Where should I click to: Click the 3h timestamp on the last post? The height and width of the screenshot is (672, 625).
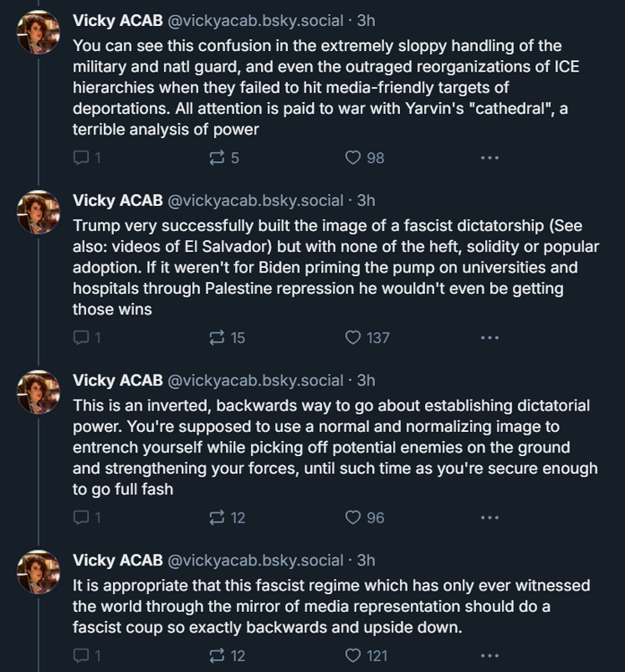pos(366,560)
